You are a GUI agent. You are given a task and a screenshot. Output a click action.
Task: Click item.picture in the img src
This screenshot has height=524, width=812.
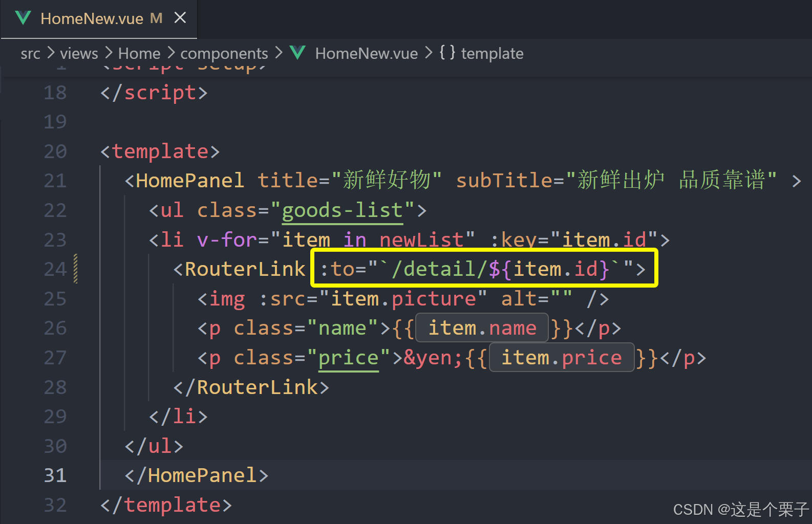[x=403, y=299]
